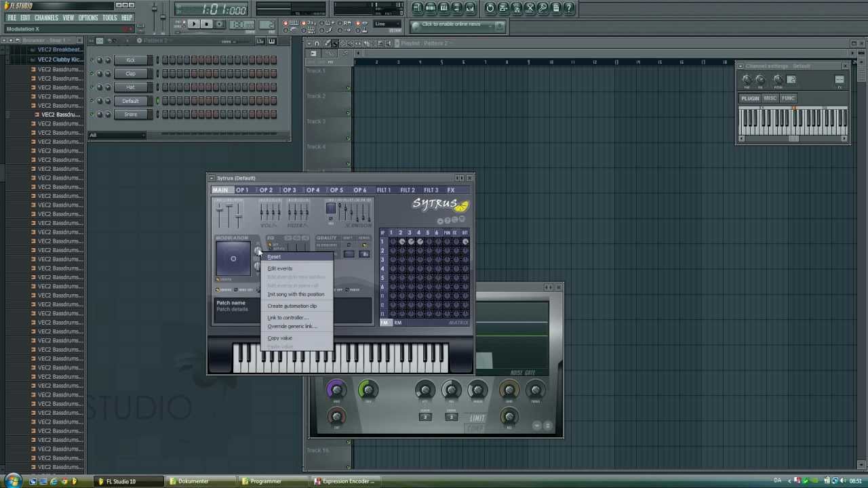This screenshot has width=868, height=488.
Task: Select the paint brush tool in playlist
Action: [335, 43]
